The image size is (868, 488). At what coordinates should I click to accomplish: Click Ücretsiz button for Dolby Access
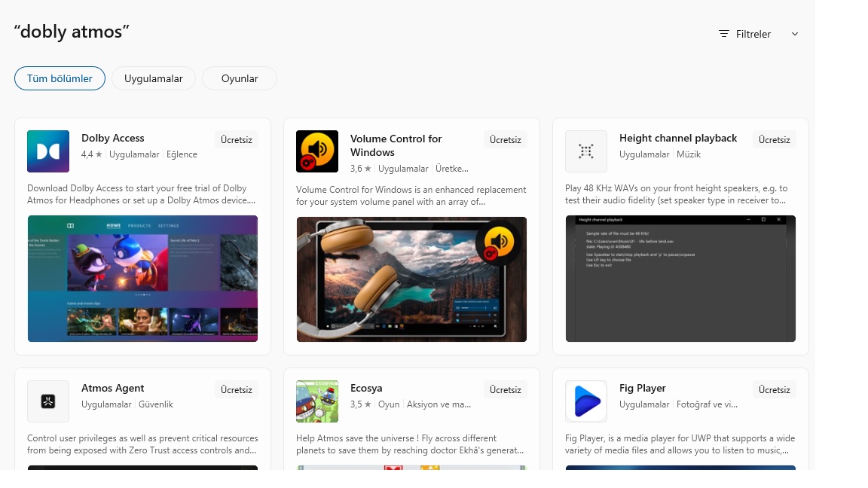[x=237, y=140]
